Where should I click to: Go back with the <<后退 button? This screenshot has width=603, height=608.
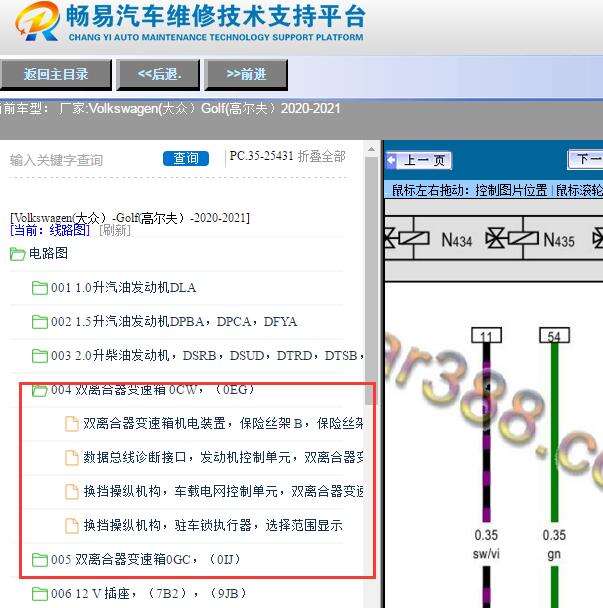(159, 74)
